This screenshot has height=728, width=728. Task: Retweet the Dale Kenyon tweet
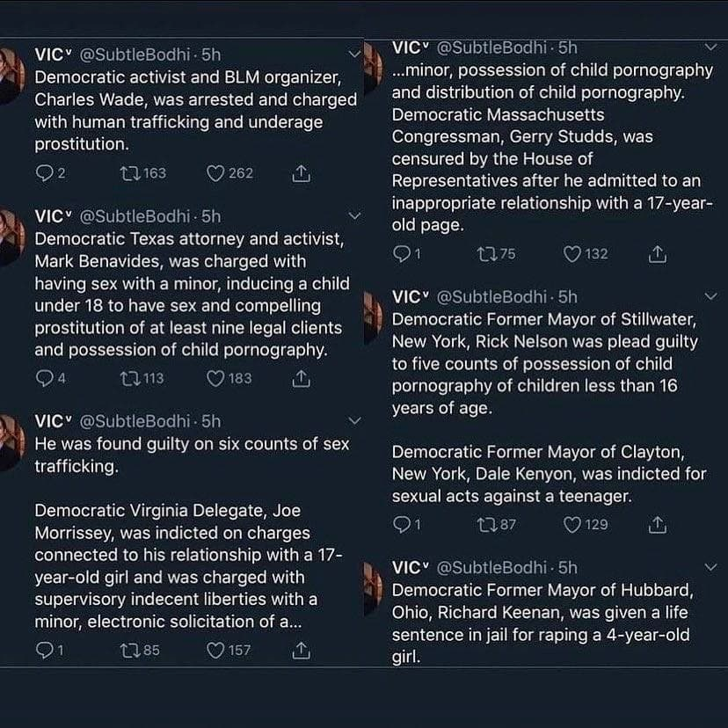484,525
